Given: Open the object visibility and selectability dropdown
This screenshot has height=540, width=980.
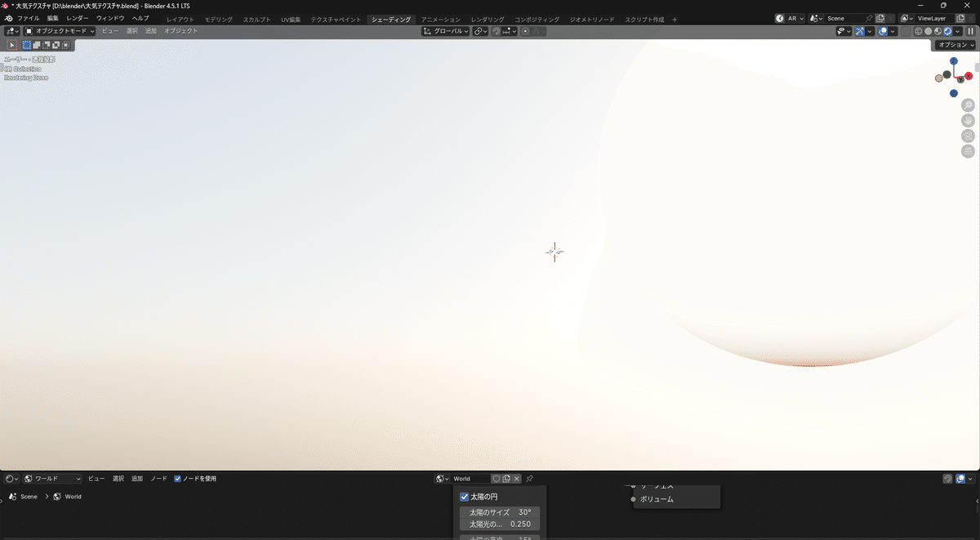Looking at the screenshot, I should tap(844, 31).
